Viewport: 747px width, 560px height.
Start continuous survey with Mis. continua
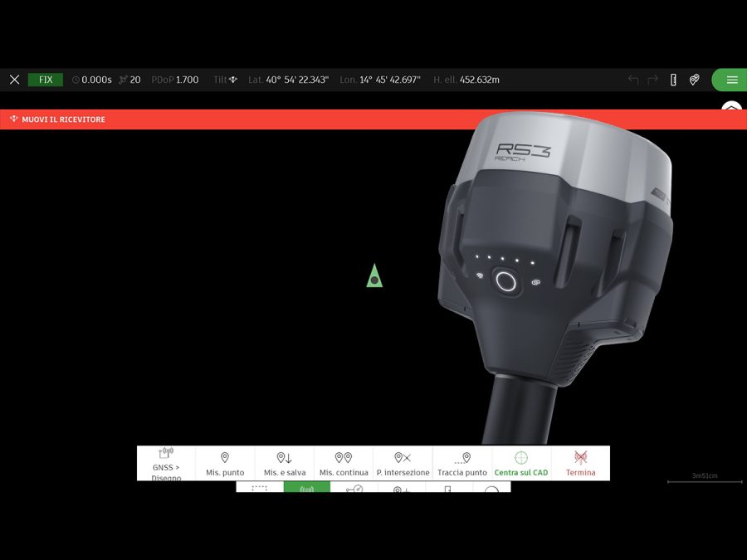[x=344, y=463]
